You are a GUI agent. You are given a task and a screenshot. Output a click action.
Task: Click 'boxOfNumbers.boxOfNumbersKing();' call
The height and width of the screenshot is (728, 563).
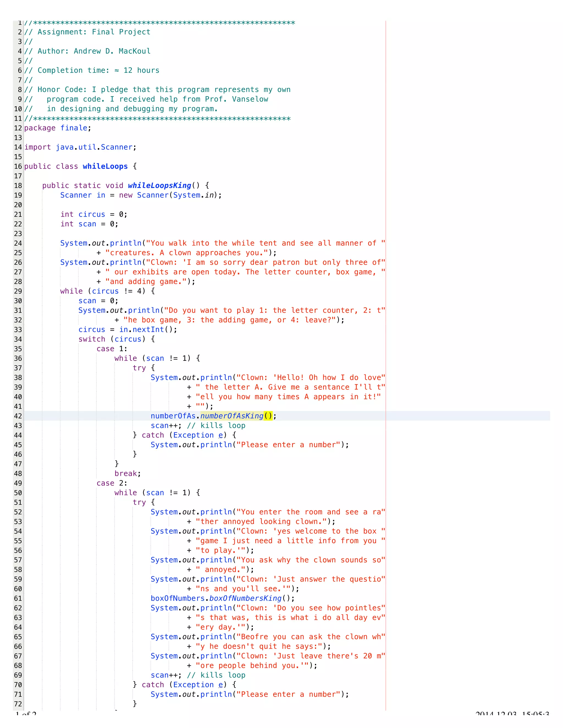click(x=222, y=599)
